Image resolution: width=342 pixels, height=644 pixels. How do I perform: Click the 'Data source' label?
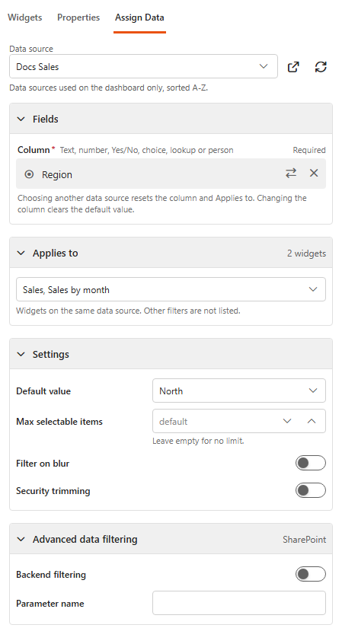click(x=31, y=49)
